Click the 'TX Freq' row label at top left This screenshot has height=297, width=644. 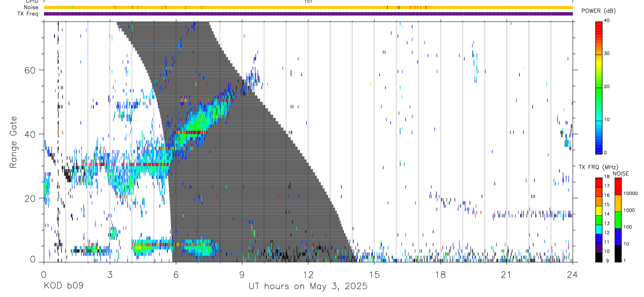click(x=27, y=14)
